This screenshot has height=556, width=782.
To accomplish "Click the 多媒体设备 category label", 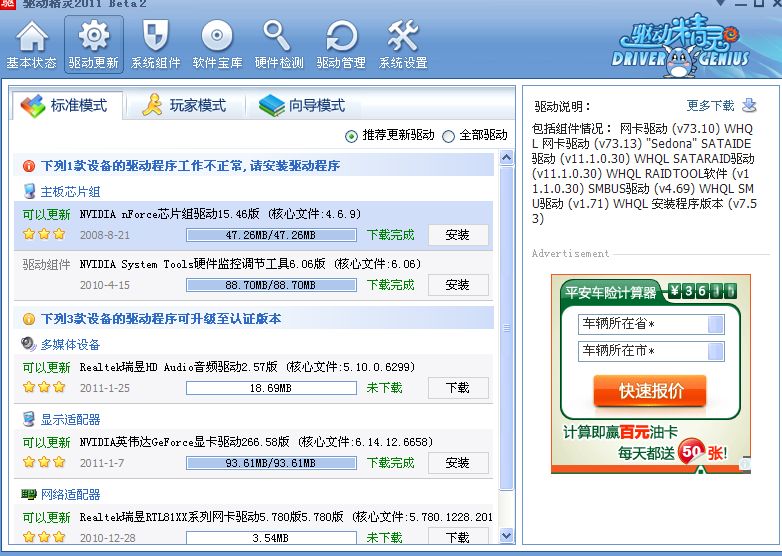I will coord(70,345).
